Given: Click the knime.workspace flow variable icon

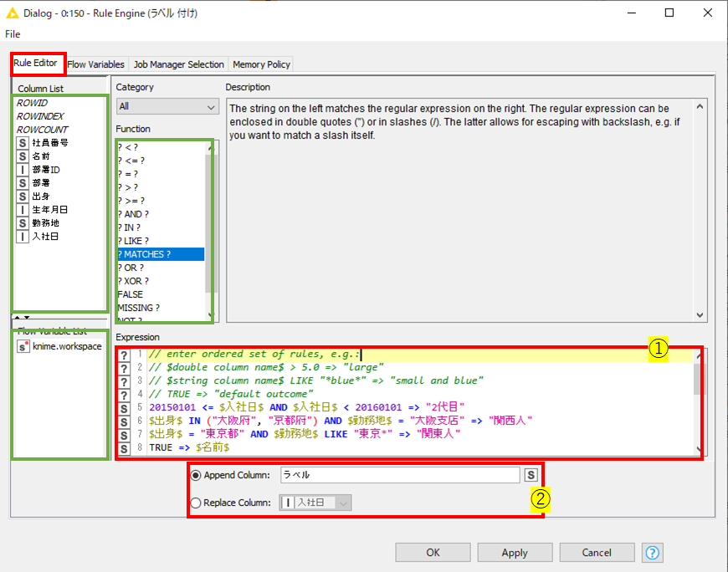Looking at the screenshot, I should 23,346.
